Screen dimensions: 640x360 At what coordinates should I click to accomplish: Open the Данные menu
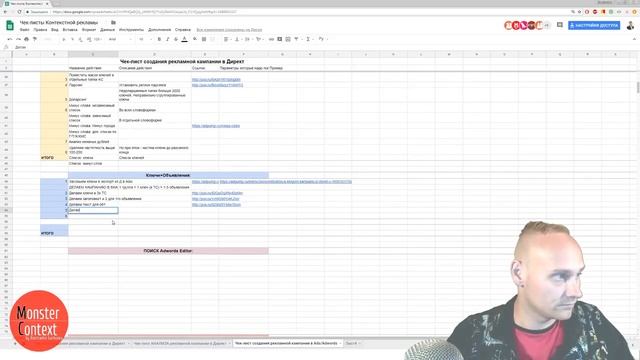107,30
